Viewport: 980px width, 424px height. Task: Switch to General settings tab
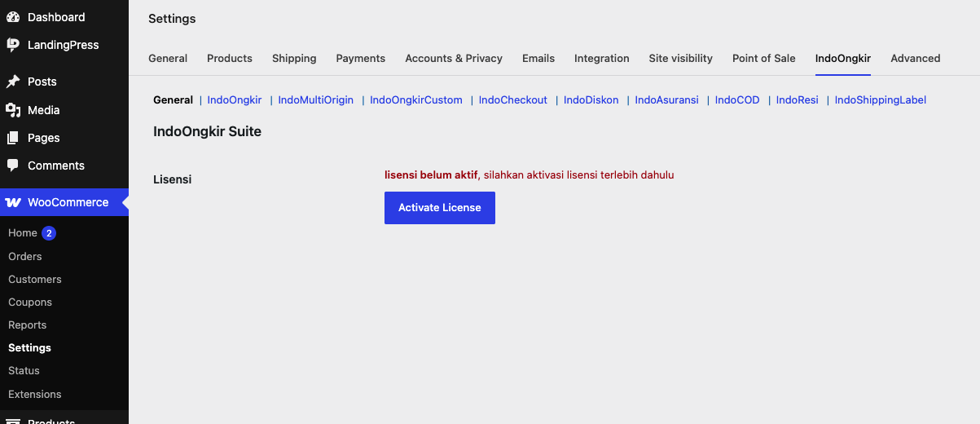tap(168, 58)
